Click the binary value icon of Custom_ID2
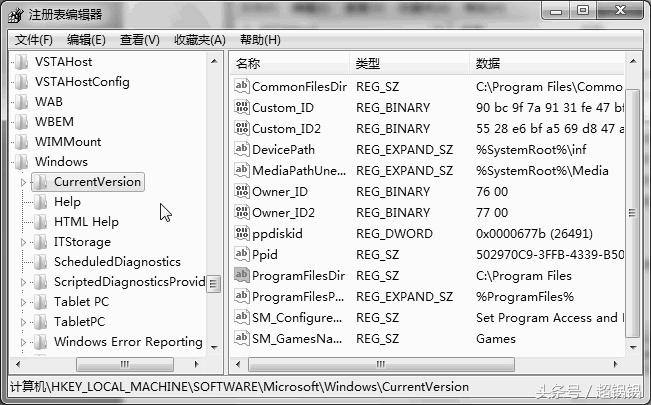Image resolution: width=651 pixels, height=405 pixels. point(242,128)
